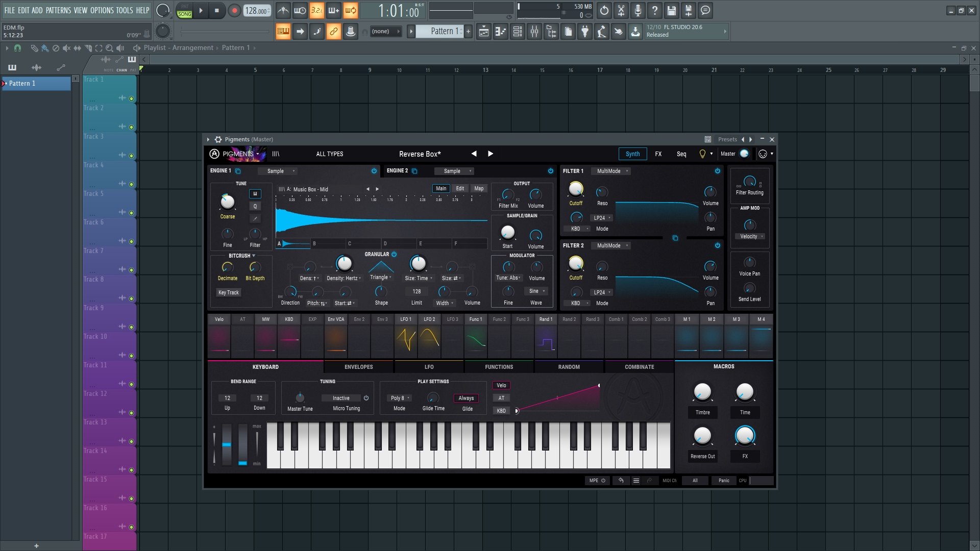Viewport: 980px width, 551px height.
Task: Go to the next Pigments preset arrow
Action: pyautogui.click(x=491, y=154)
